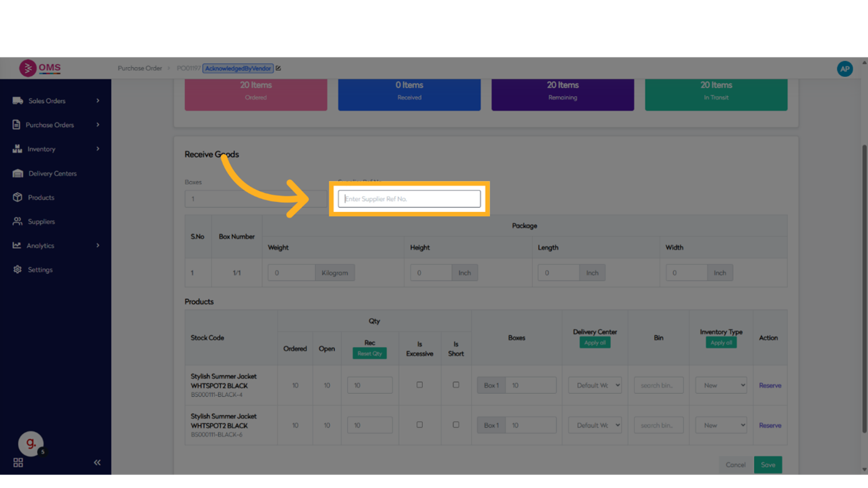Click the Supplier Ref No. input field
Screen dimensions: 868x488
(x=409, y=199)
